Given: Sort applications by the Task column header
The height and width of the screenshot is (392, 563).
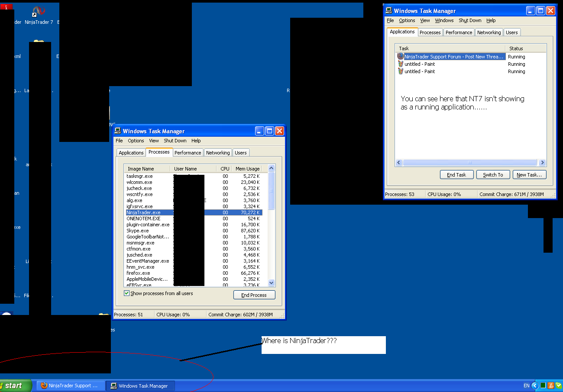Looking at the screenshot, I should click(450, 48).
